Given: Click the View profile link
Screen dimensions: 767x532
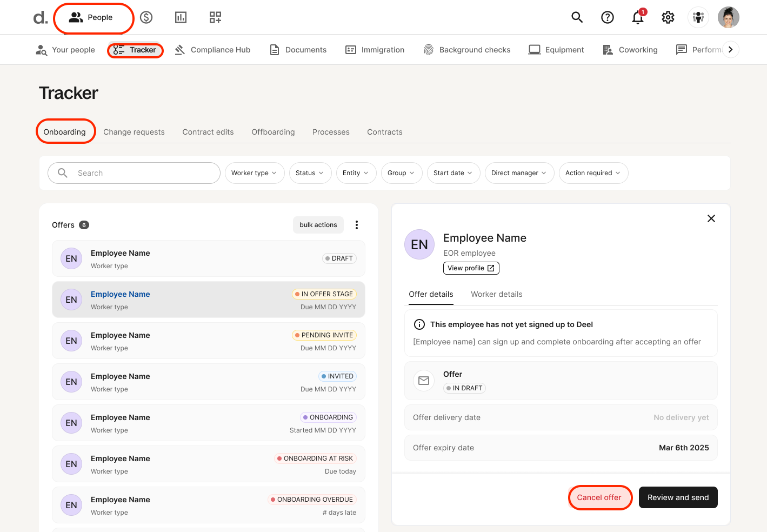Looking at the screenshot, I should (471, 268).
